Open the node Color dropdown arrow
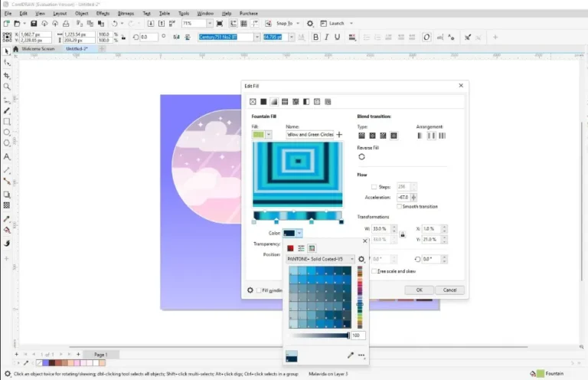Image resolution: width=588 pixels, height=380 pixels. pos(299,233)
